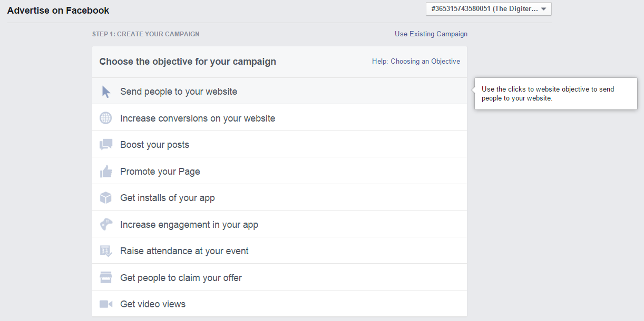Click the 'Advertise on Facebook' page title
This screenshot has width=644, height=321.
coord(58,10)
